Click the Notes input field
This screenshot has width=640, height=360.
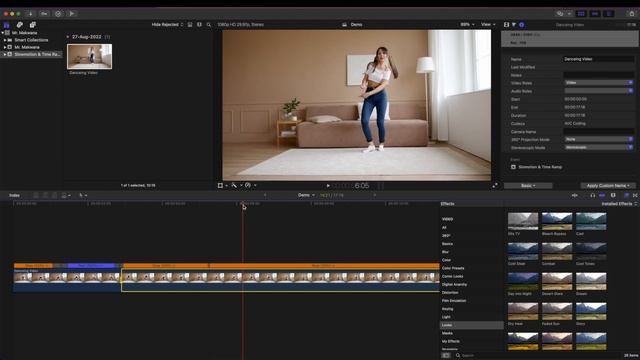tap(598, 75)
